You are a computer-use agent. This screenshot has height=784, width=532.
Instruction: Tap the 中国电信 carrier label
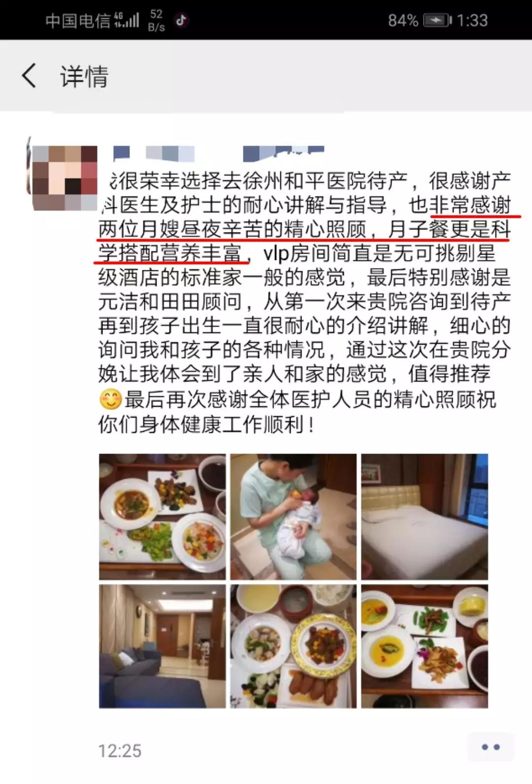click(x=78, y=20)
